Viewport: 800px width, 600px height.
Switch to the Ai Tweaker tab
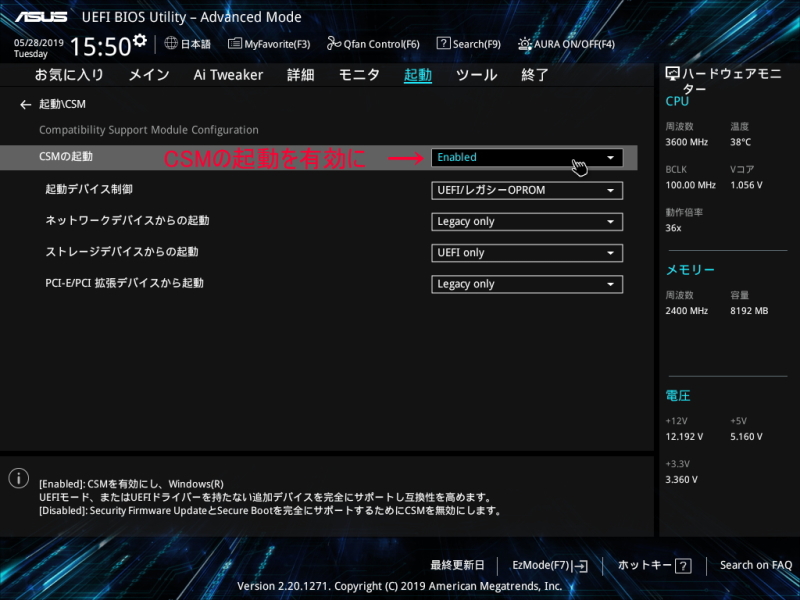[228, 75]
